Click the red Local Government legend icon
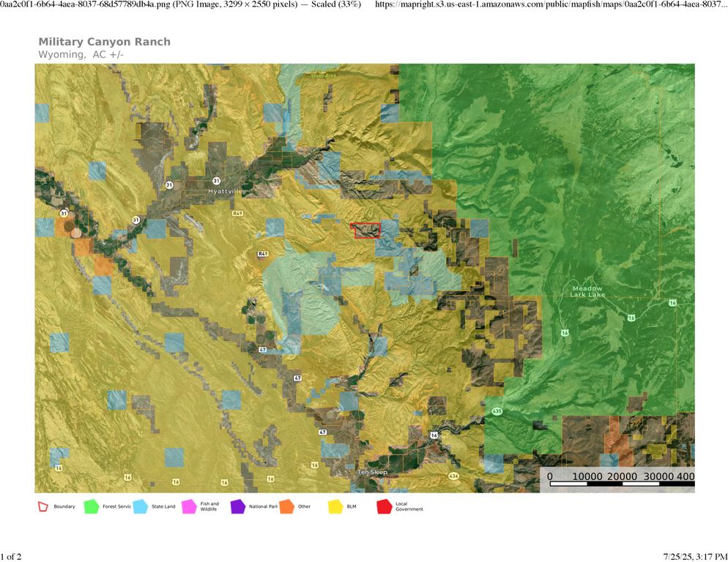Screen dimensions: 728x562 pos(384,506)
